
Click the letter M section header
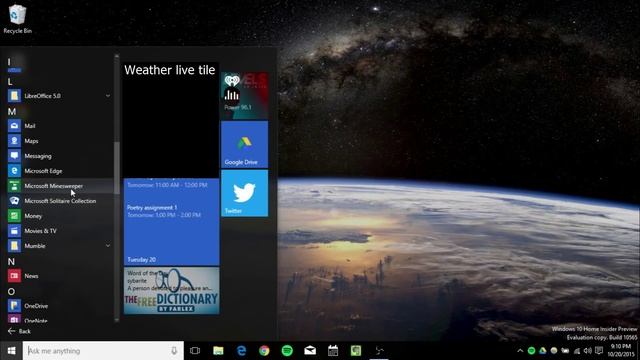[11, 111]
